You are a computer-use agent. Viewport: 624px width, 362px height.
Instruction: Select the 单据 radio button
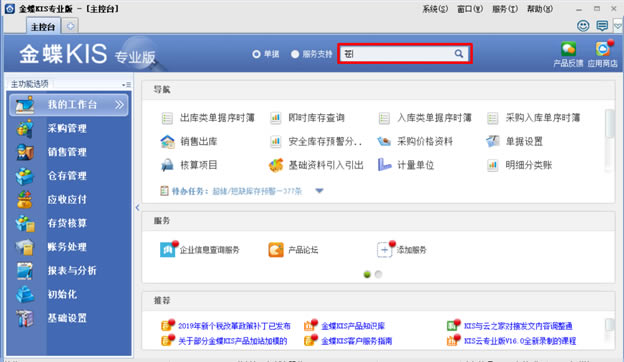(x=256, y=54)
